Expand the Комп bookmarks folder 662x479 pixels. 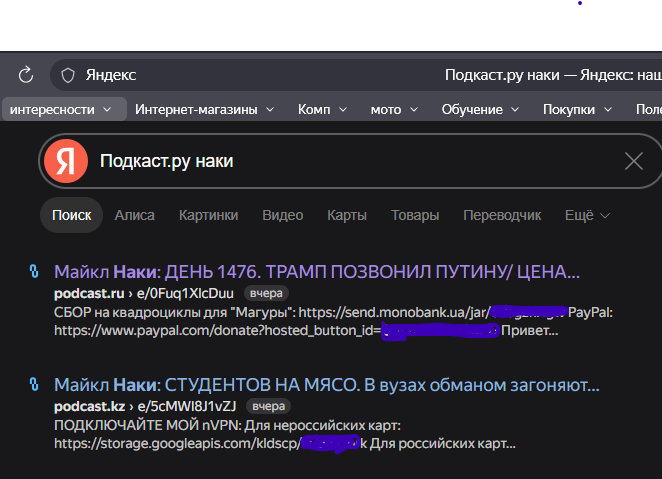click(x=322, y=109)
